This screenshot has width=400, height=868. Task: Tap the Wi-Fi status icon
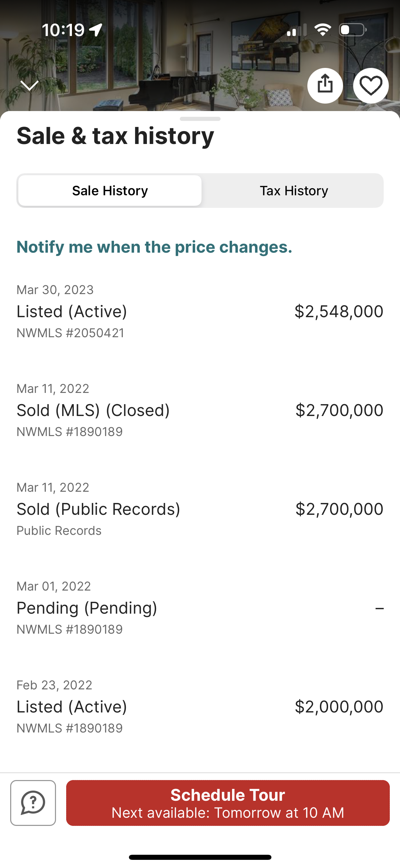click(x=323, y=30)
